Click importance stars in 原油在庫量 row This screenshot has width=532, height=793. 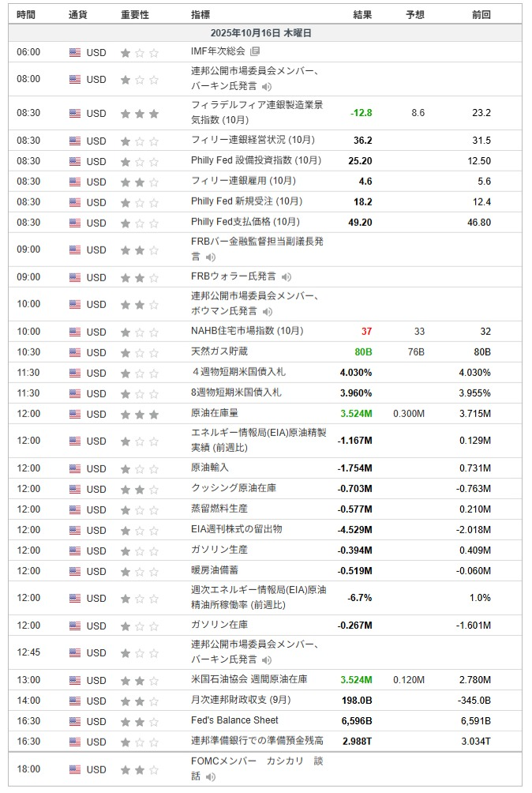pyautogui.click(x=139, y=414)
